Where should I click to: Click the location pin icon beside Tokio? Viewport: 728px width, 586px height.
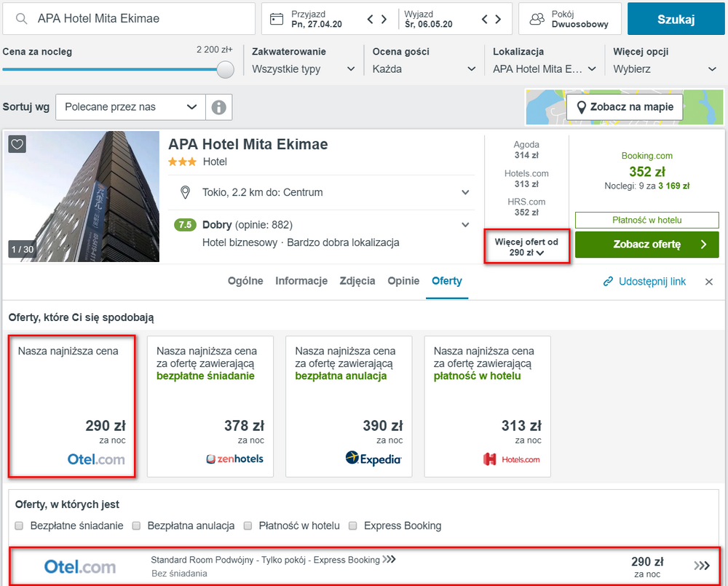point(185,192)
